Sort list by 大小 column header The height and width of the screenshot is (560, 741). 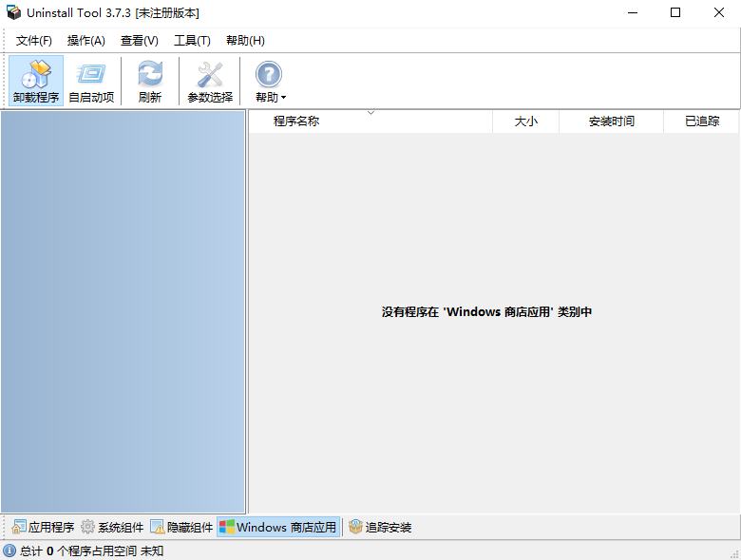pyautogui.click(x=525, y=121)
